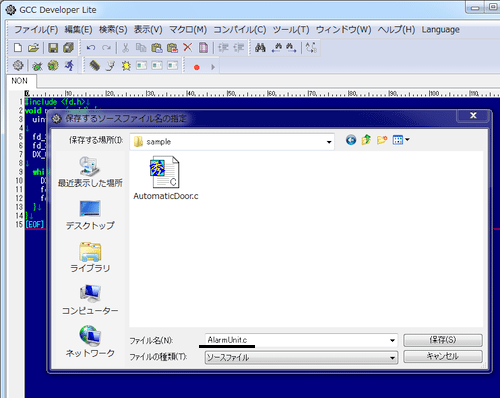This screenshot has width=500, height=398.
Task: Click the Find binoculars icon
Action: (260, 48)
